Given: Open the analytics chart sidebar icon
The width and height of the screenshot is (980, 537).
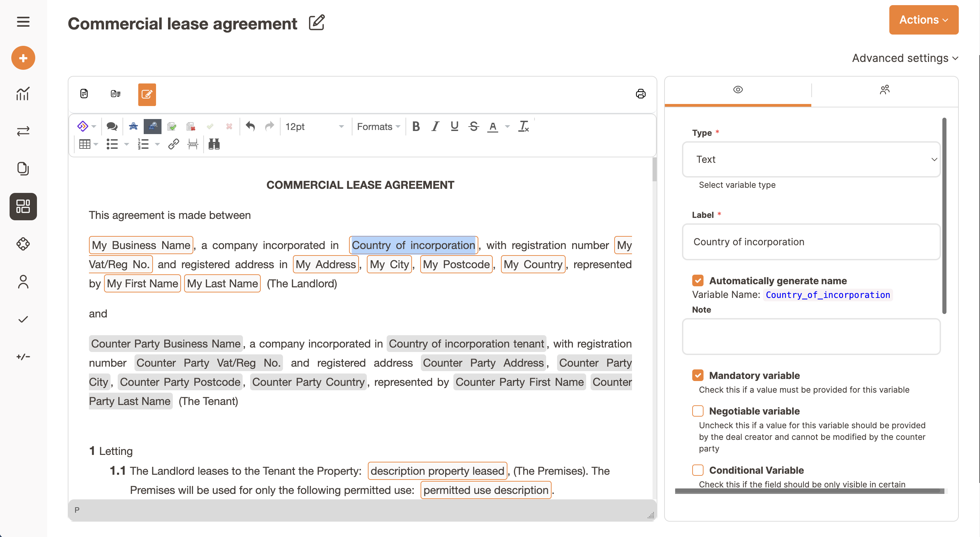Looking at the screenshot, I should tap(23, 94).
